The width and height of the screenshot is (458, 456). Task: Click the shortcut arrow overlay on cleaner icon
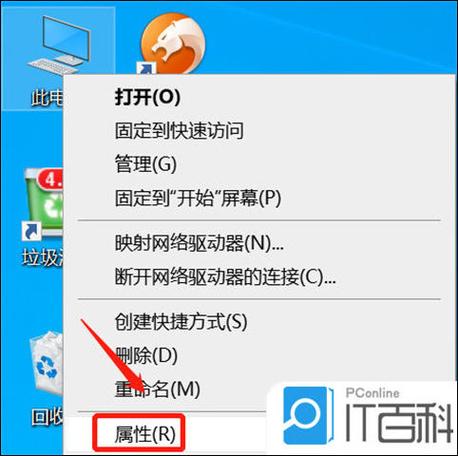click(32, 231)
